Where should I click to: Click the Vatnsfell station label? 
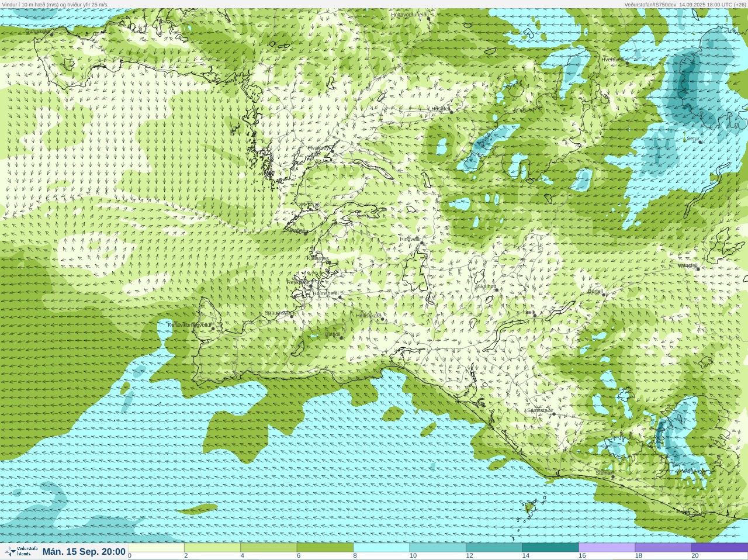point(688,265)
